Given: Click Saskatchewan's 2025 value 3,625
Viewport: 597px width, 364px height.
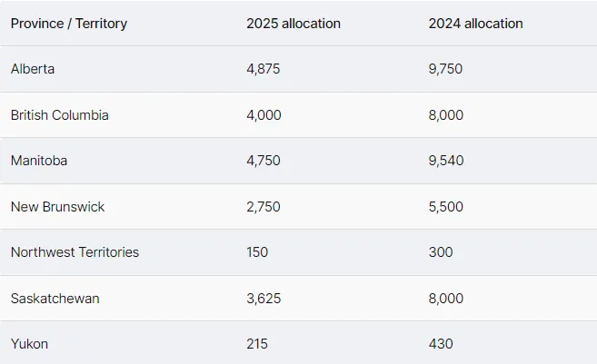Looking at the screenshot, I should point(264,299).
